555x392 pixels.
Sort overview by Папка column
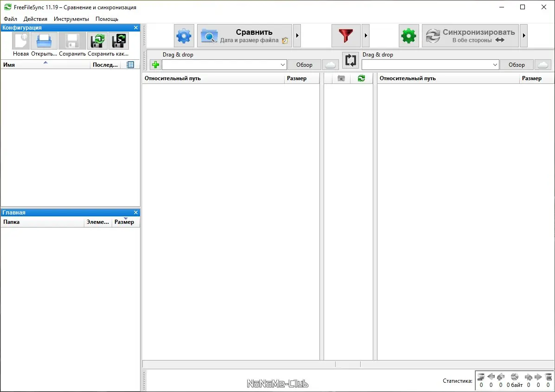point(43,222)
